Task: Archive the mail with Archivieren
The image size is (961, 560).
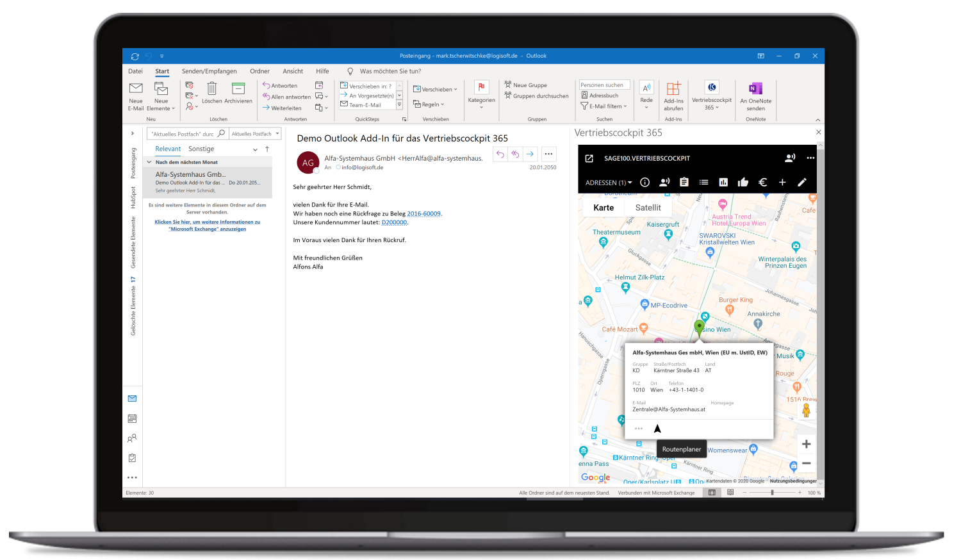Action: [x=238, y=88]
